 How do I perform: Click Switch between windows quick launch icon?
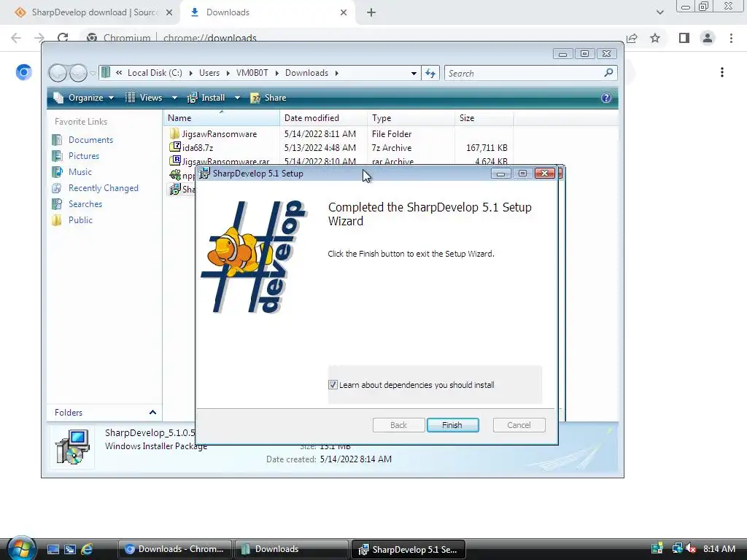coord(70,549)
